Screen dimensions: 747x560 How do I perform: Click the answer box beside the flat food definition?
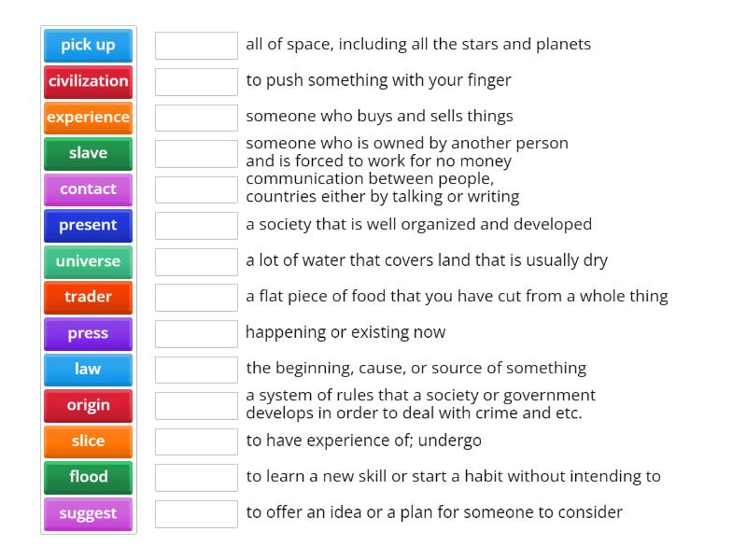point(196,296)
